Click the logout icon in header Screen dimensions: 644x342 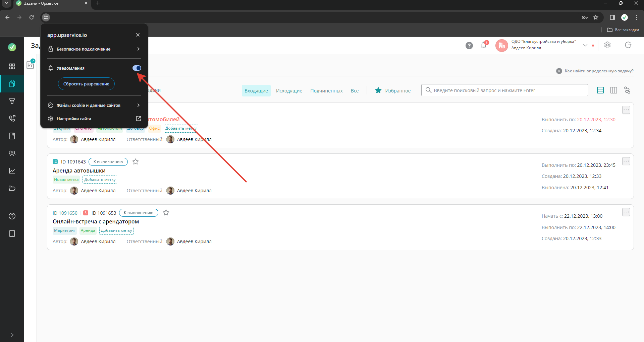(x=628, y=45)
